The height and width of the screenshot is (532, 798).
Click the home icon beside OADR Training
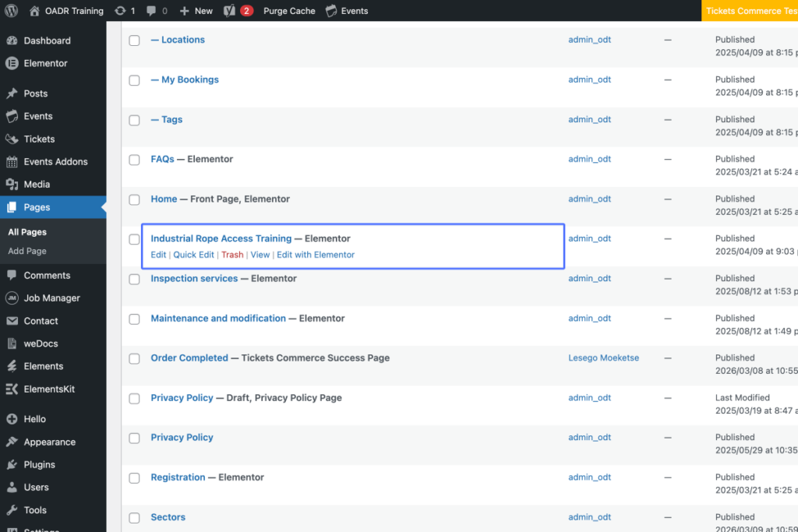click(34, 11)
